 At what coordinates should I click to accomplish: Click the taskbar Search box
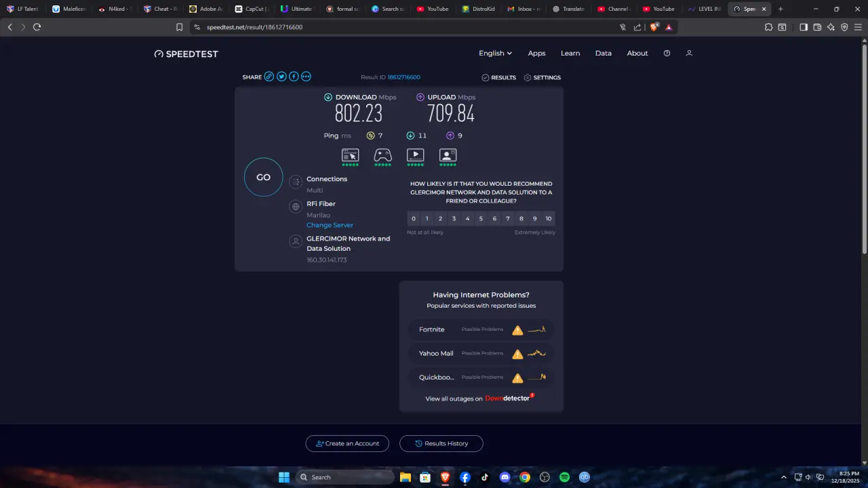(344, 477)
